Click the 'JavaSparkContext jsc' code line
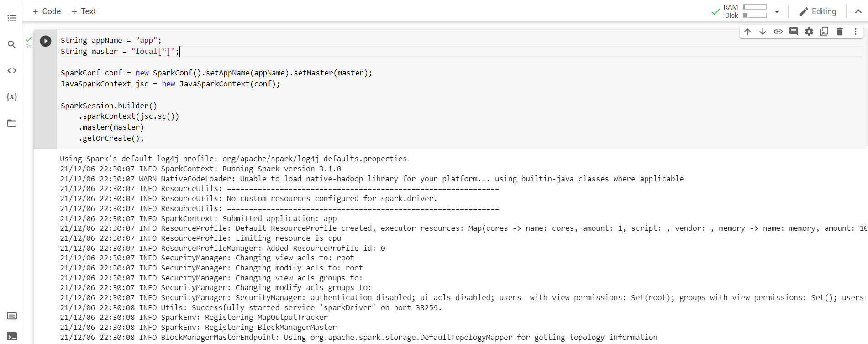This screenshot has width=868, height=344. [x=170, y=84]
